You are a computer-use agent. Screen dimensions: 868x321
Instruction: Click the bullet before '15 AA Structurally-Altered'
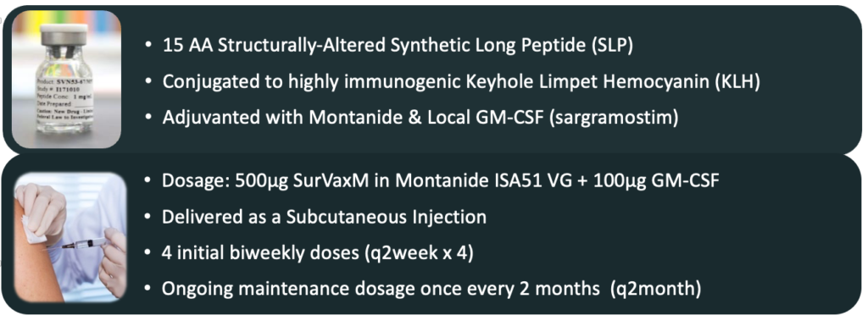148,46
